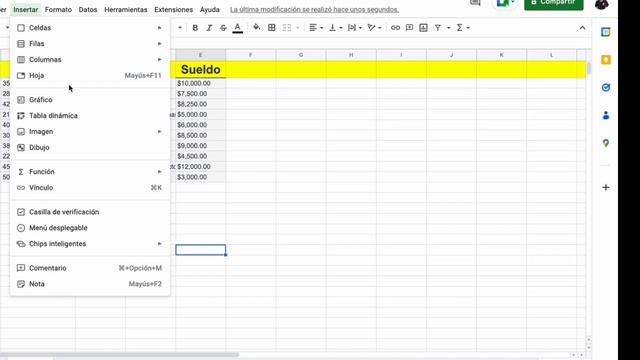This screenshot has height=360, width=640.
Task: Open functions sigma dropdown in toolbar
Action: coord(463,28)
